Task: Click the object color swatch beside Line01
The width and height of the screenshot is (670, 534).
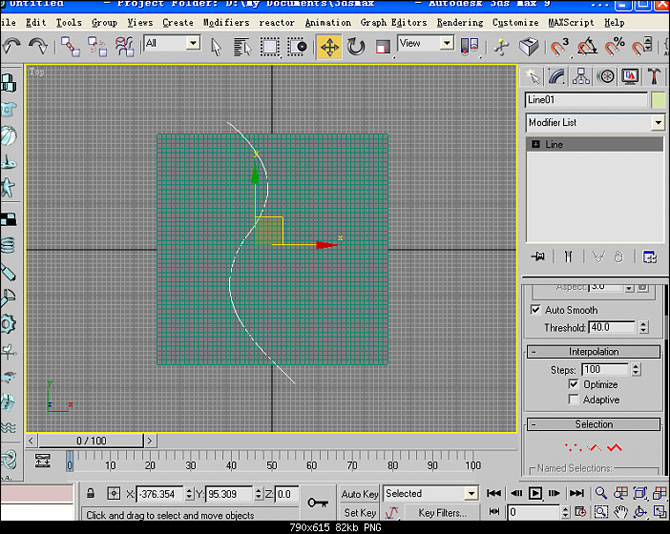Action: (658, 100)
